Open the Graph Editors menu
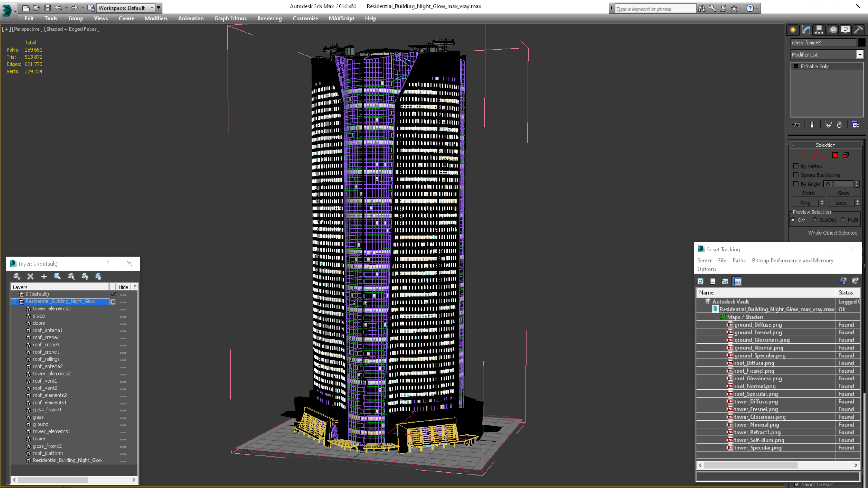The height and width of the screenshot is (488, 868). click(231, 18)
